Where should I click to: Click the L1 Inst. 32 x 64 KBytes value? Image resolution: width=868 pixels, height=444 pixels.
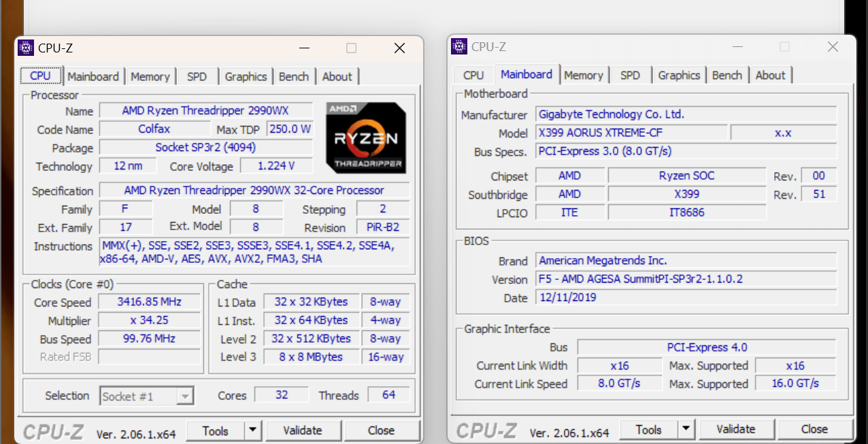coord(311,320)
